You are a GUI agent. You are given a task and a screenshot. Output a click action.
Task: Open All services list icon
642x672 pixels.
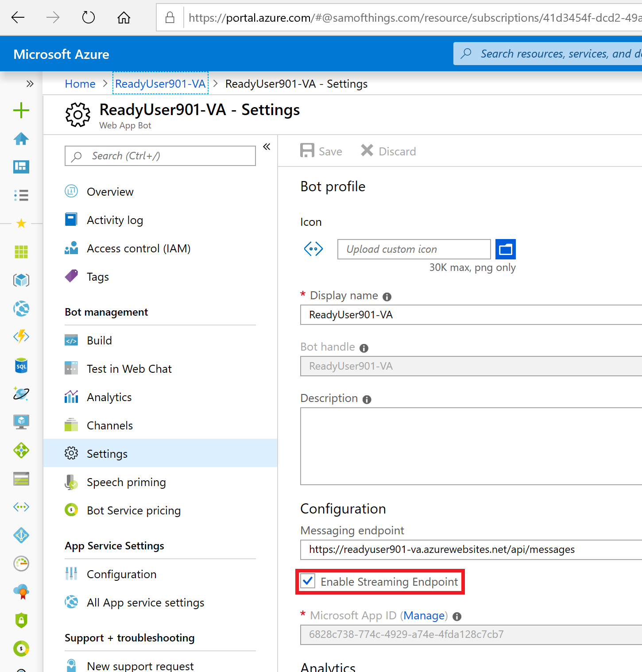(21, 195)
